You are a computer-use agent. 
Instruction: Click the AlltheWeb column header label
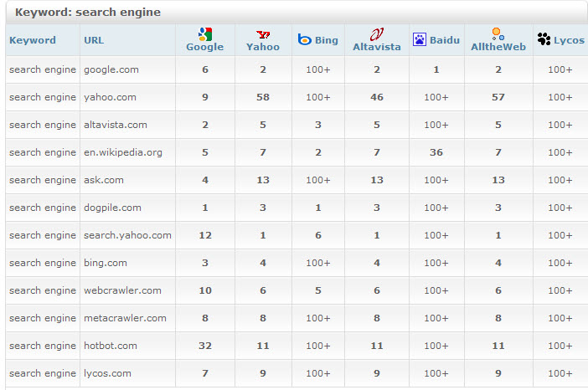click(498, 47)
